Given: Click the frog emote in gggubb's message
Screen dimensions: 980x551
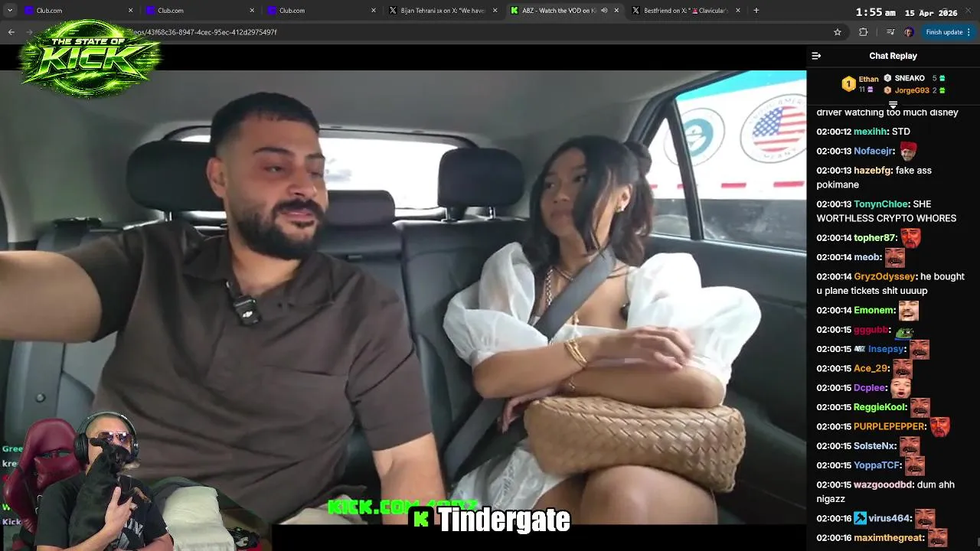Looking at the screenshot, I should [904, 331].
